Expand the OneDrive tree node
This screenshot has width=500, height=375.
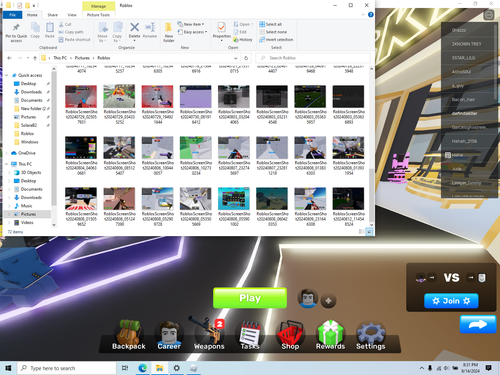(x=7, y=153)
